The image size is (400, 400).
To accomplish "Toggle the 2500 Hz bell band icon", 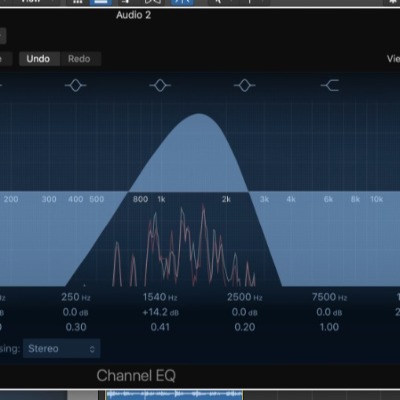I will [245, 85].
